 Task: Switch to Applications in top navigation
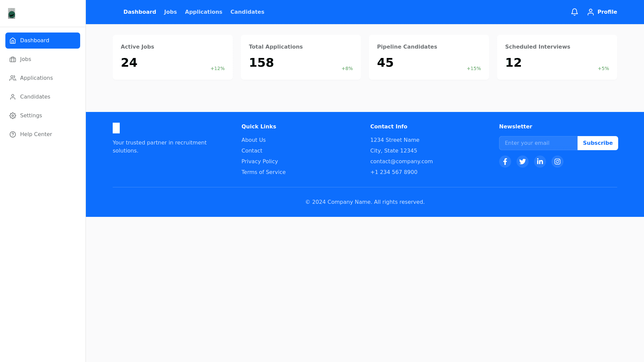coord(203,12)
